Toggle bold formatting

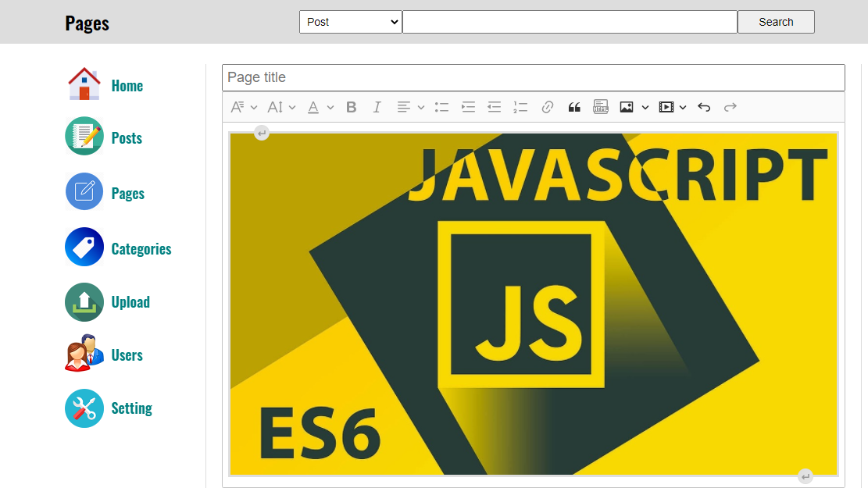[351, 107]
